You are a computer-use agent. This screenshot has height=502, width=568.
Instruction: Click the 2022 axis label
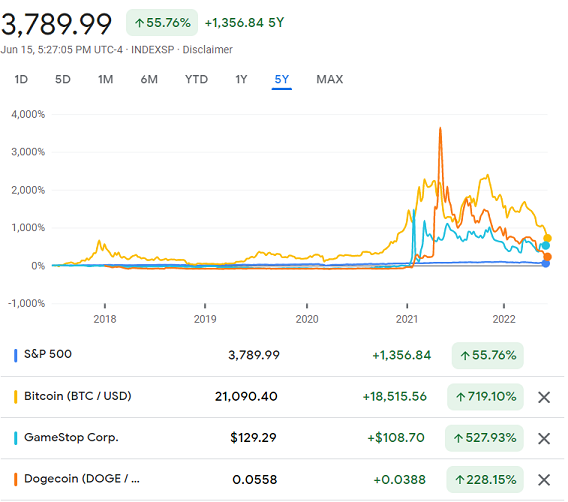[504, 319]
